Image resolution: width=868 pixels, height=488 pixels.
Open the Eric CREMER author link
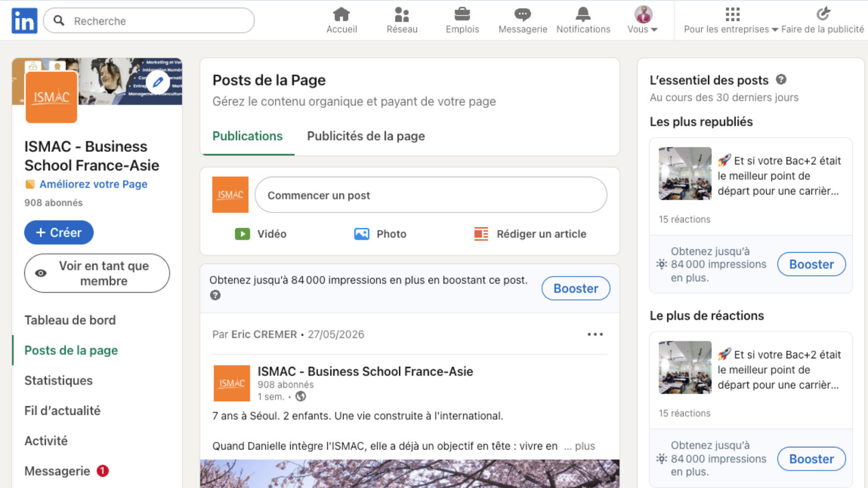tap(264, 335)
